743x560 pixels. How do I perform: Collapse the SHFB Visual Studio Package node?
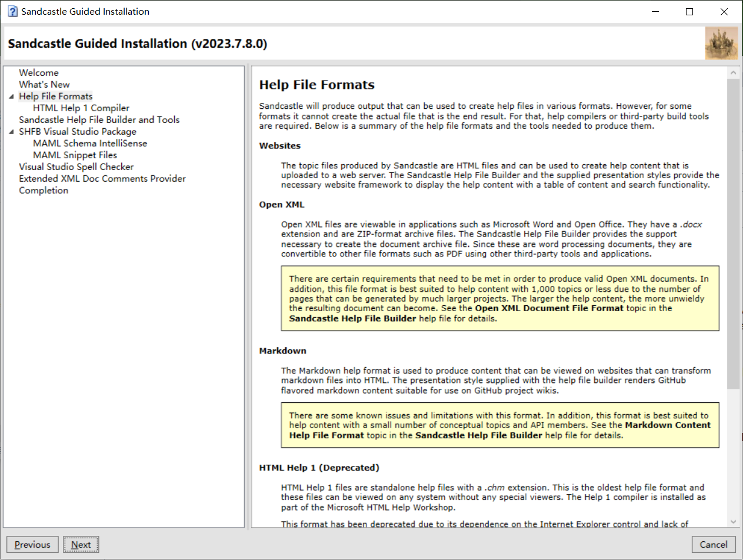pos(12,132)
